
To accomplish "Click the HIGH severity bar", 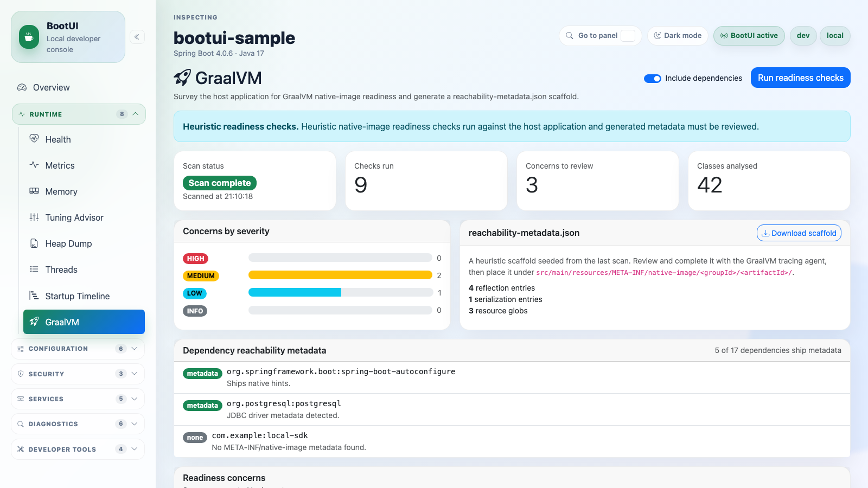I will click(x=340, y=258).
